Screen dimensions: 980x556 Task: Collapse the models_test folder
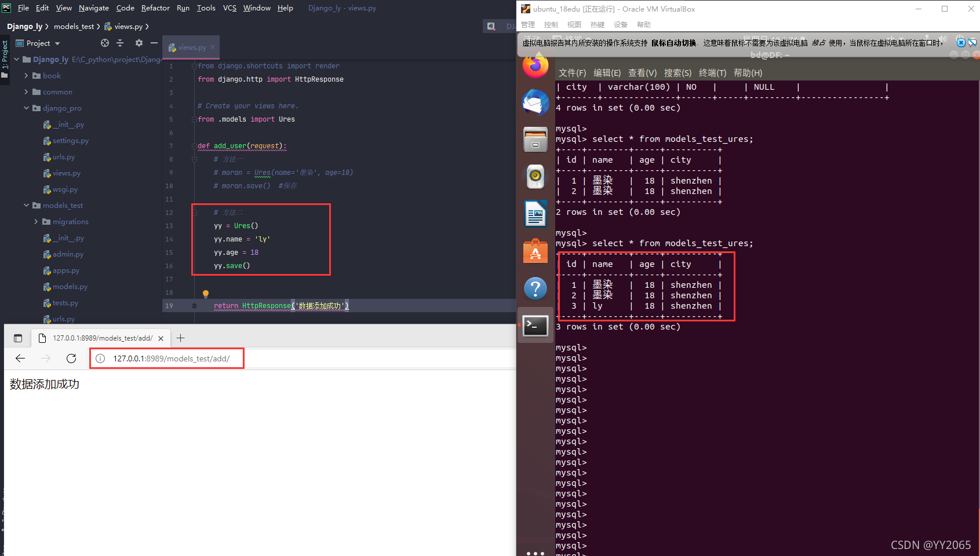26,205
